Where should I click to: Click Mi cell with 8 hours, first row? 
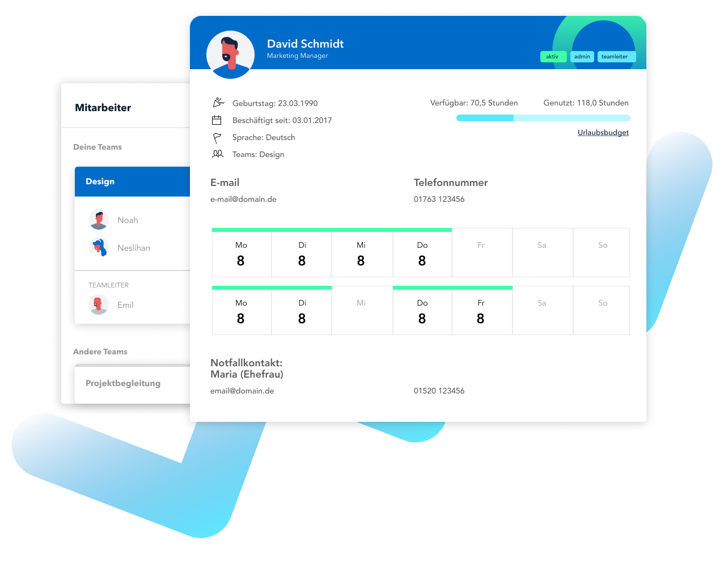click(x=362, y=253)
